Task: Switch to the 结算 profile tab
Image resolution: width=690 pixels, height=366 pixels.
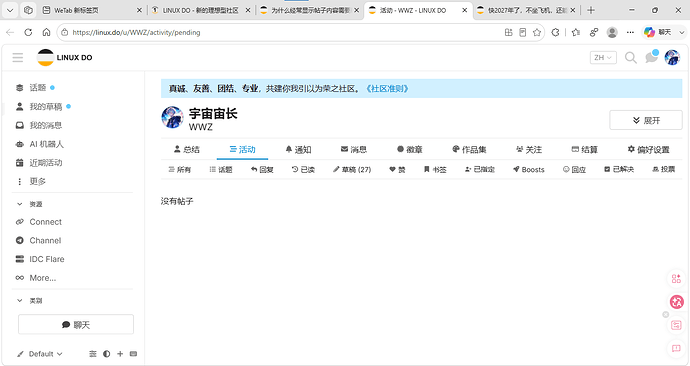Action: point(584,150)
